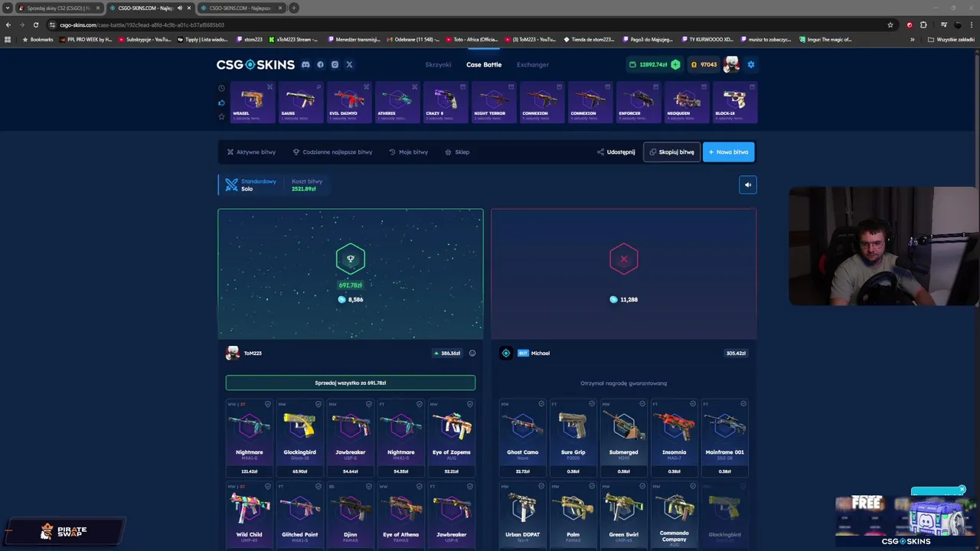Toggle check on Eye of Zapems skin
This screenshot has height=551, width=980.
[x=469, y=404]
